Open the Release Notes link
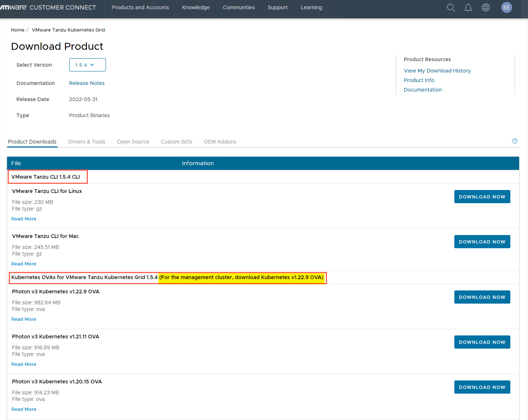 coord(87,83)
